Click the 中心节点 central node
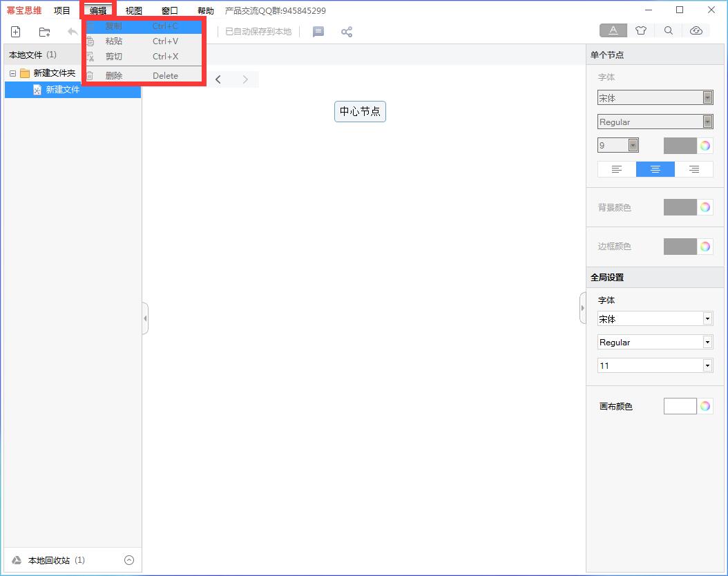Screen dimensions: 728x576 (360, 111)
